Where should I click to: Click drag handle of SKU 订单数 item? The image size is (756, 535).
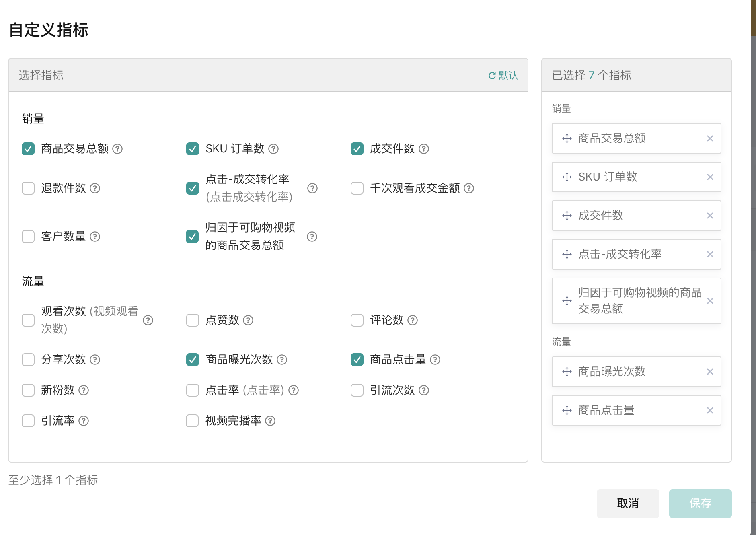(567, 177)
